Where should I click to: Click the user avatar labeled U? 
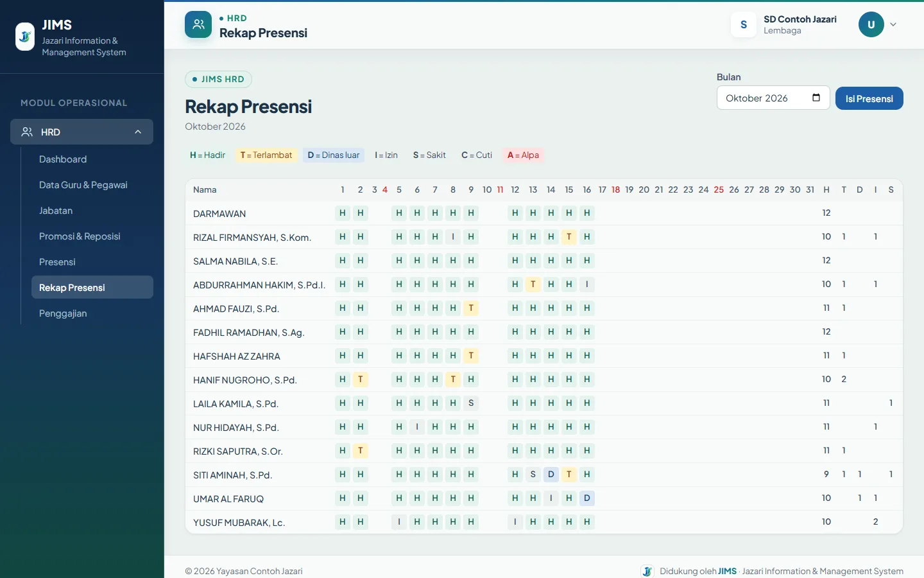pos(871,24)
